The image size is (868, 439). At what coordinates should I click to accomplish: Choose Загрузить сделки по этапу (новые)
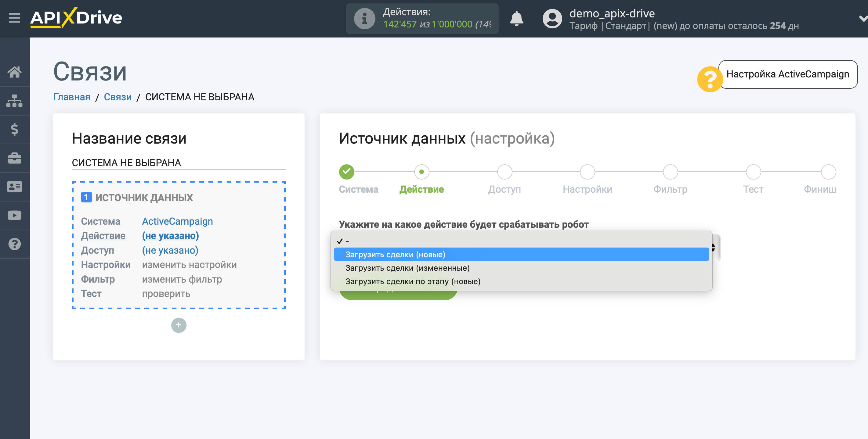pos(521,281)
